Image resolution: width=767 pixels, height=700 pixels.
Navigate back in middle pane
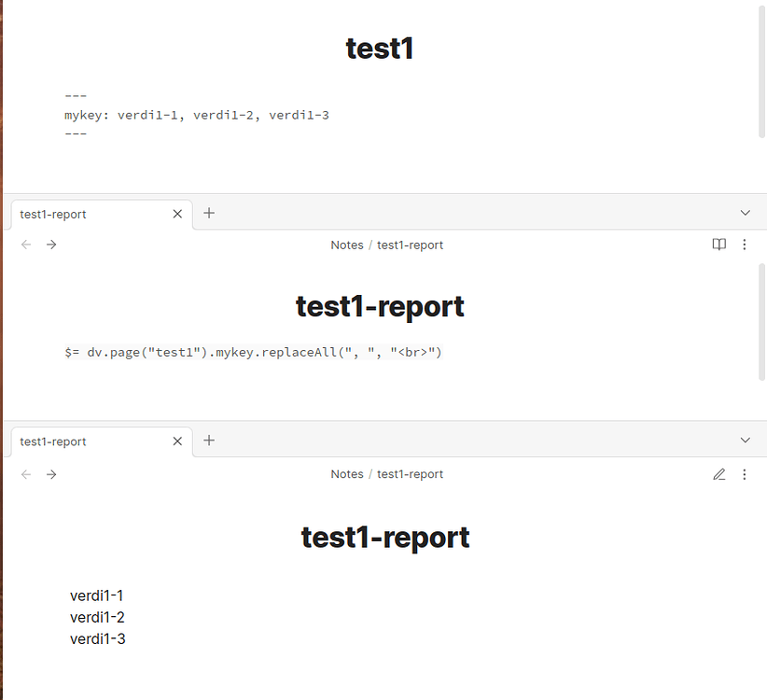pos(26,245)
